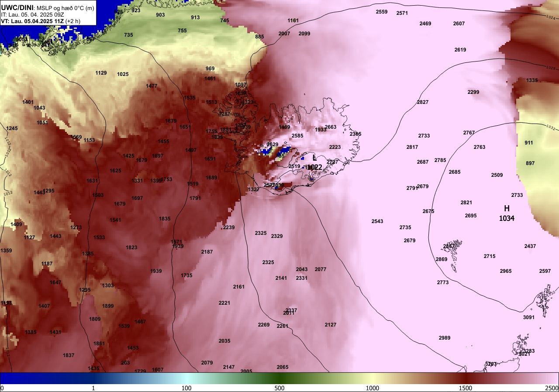Click the height value 2223 over Iceland
Image resolution: width=559 pixels, height=392 pixels.
click(x=335, y=147)
